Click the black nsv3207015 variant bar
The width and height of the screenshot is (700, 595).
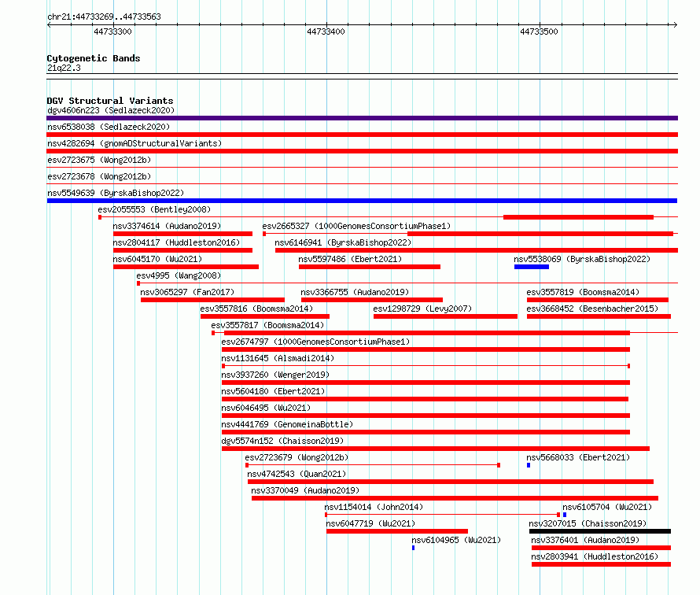[600, 531]
